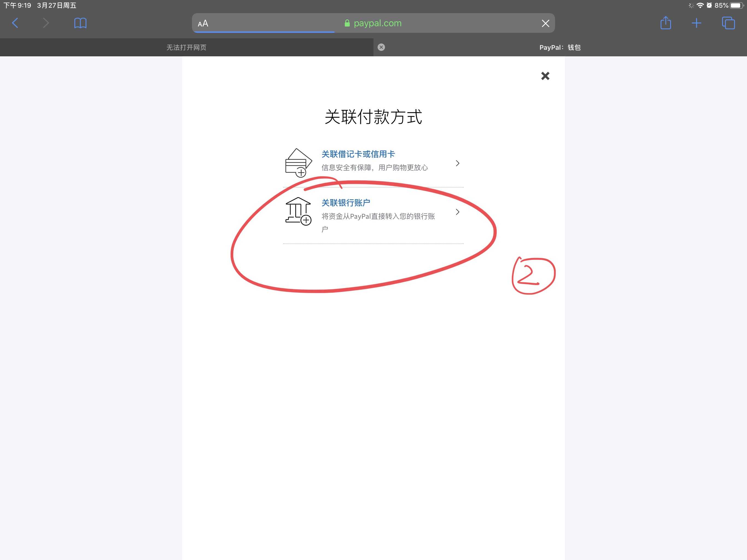Expand chevron for linking bank account
747x560 pixels.
457,212
